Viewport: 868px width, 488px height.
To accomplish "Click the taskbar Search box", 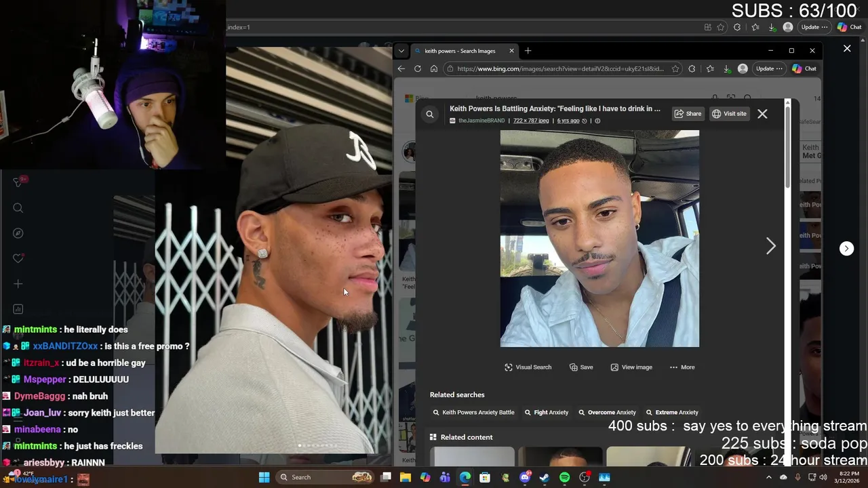I will [x=325, y=477].
